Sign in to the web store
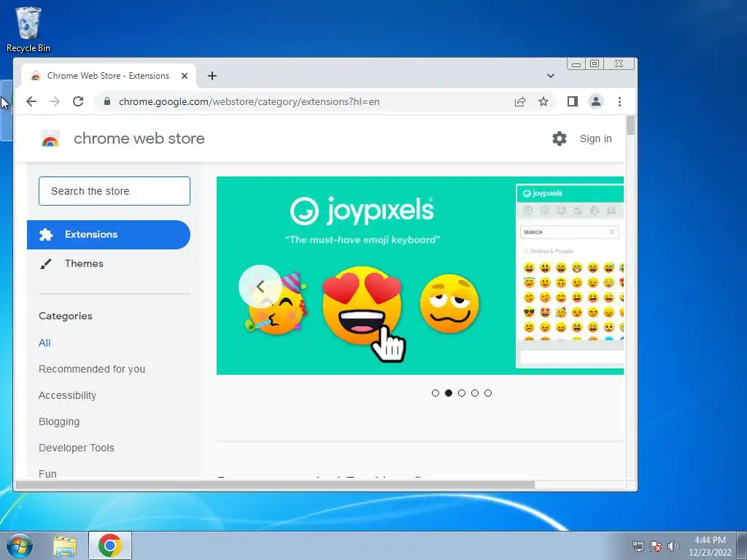Screen dimensions: 747x560 [x=595, y=139]
